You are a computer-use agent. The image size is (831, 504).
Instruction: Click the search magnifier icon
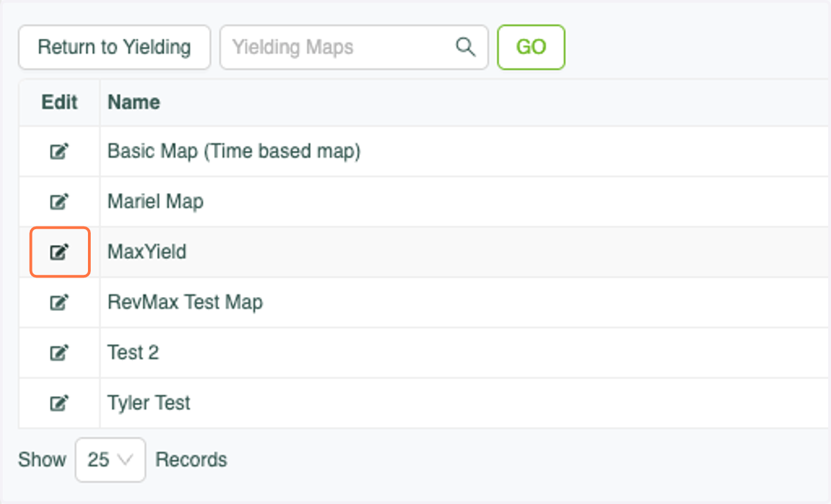click(465, 47)
